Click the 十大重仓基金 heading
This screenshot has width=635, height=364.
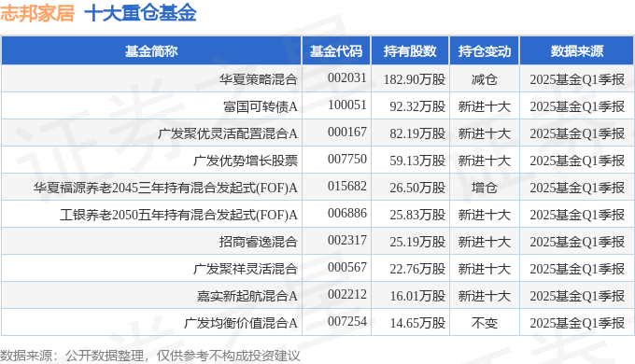click(140, 12)
